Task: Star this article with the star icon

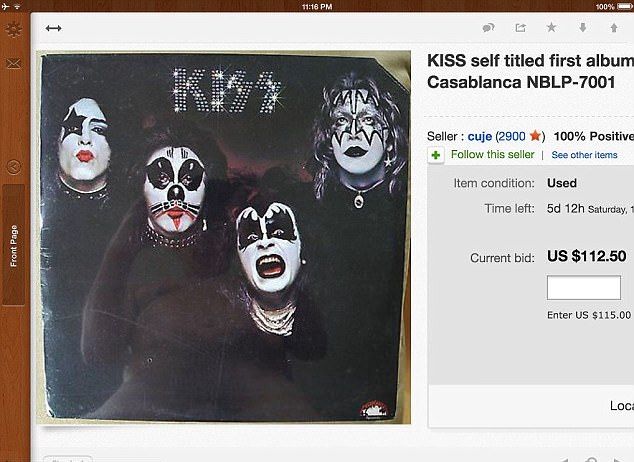Action: pyautogui.click(x=551, y=27)
